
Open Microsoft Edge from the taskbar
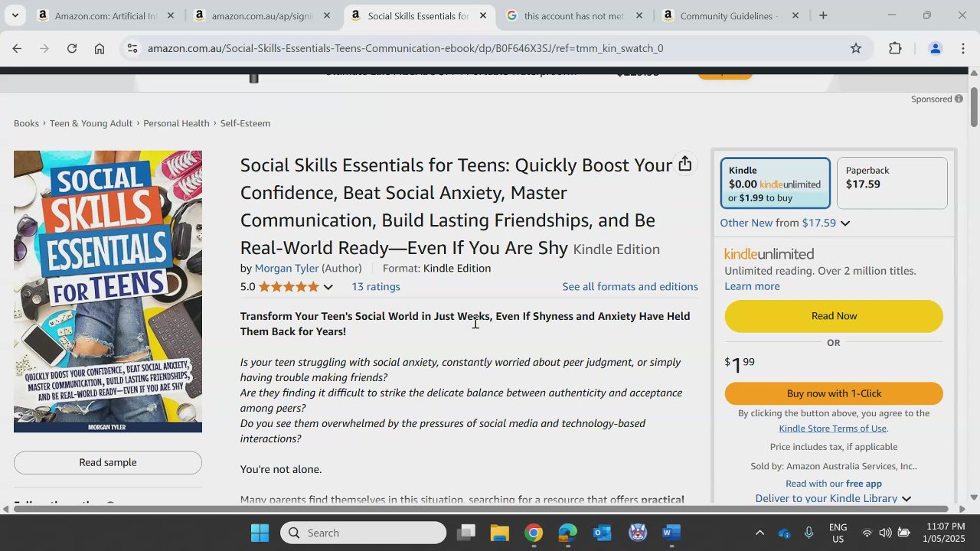(x=567, y=533)
